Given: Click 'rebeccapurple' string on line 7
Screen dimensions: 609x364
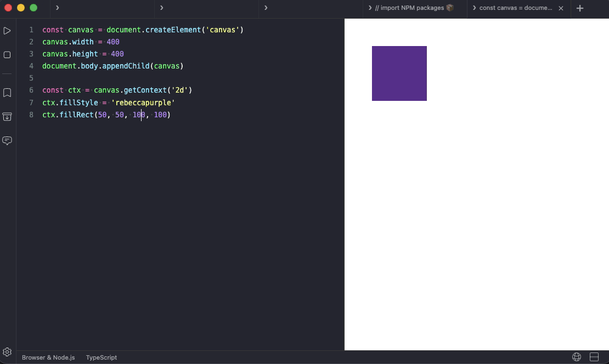Looking at the screenshot, I should click(143, 103).
